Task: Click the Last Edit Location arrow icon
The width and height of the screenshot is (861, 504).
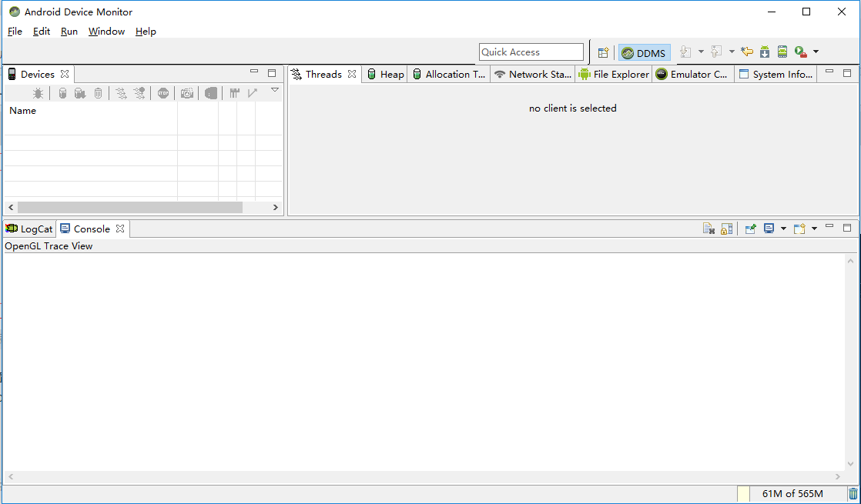Action: (747, 52)
